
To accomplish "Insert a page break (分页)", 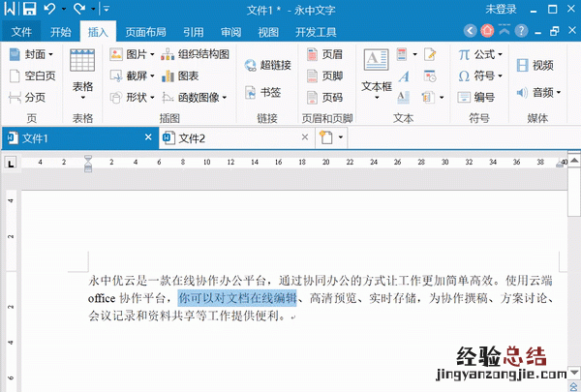I will coord(28,97).
